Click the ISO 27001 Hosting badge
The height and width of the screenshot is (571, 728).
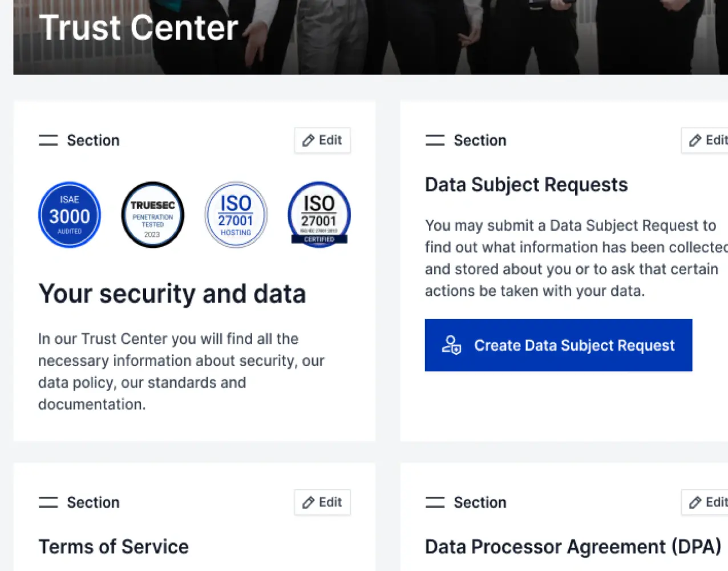236,215
